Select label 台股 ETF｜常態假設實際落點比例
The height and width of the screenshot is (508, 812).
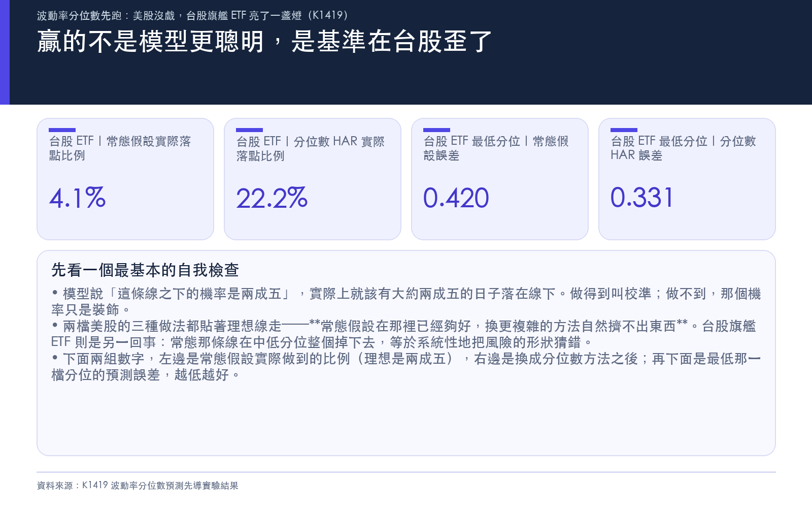coord(120,148)
